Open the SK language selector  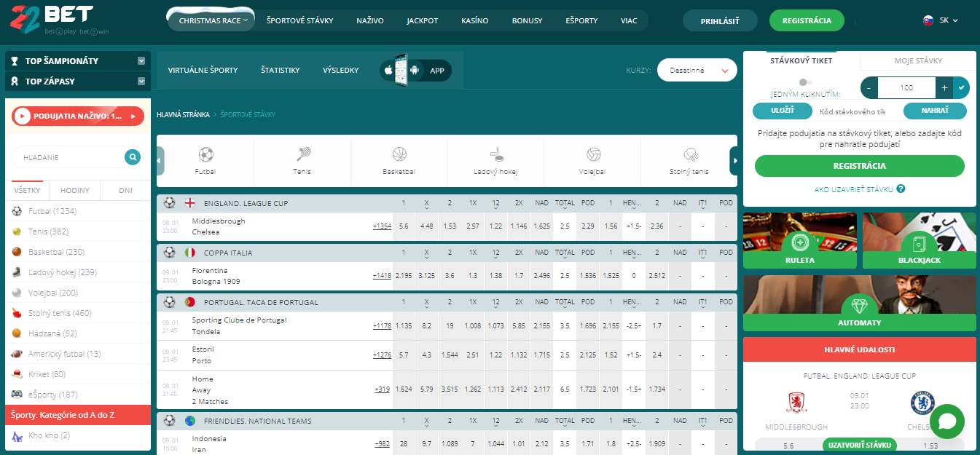pyautogui.click(x=939, y=20)
